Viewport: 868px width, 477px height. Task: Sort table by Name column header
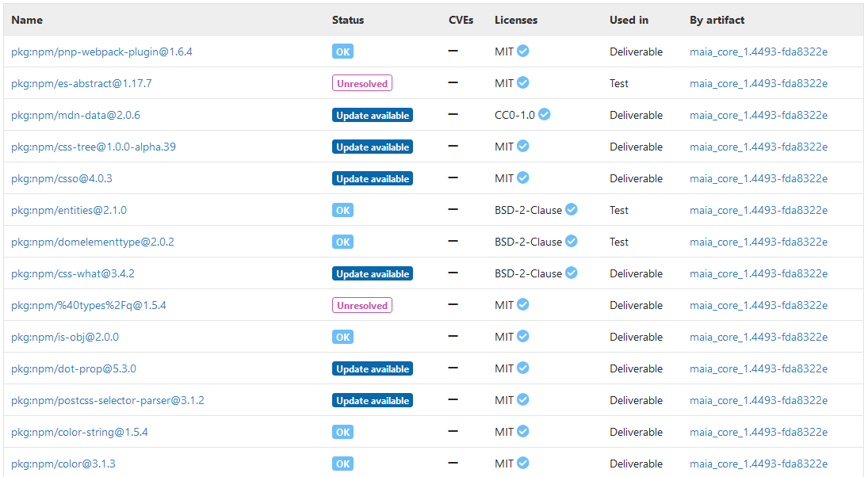tap(27, 20)
